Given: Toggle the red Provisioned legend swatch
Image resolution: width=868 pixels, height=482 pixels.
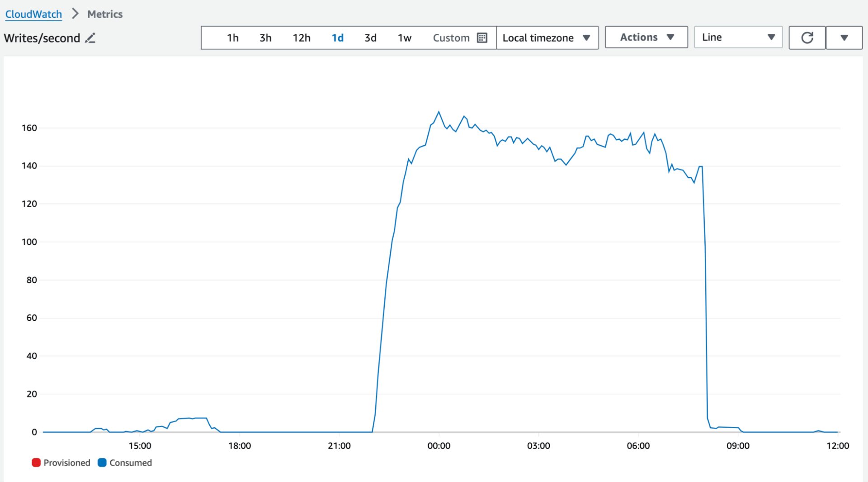Looking at the screenshot, I should [36, 463].
